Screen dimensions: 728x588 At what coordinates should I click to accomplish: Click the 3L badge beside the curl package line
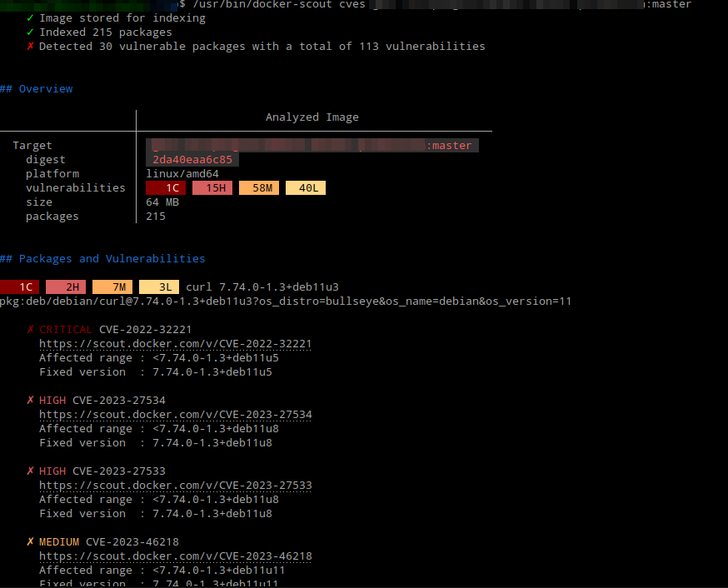pos(158,287)
